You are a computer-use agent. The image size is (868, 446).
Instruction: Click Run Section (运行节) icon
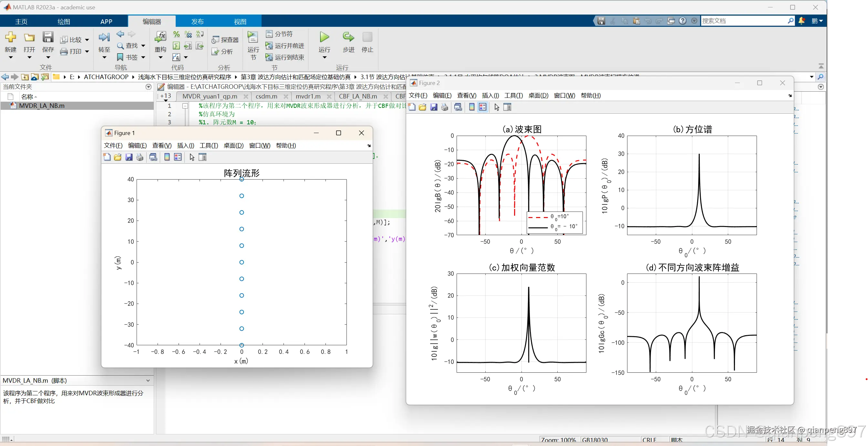click(253, 38)
